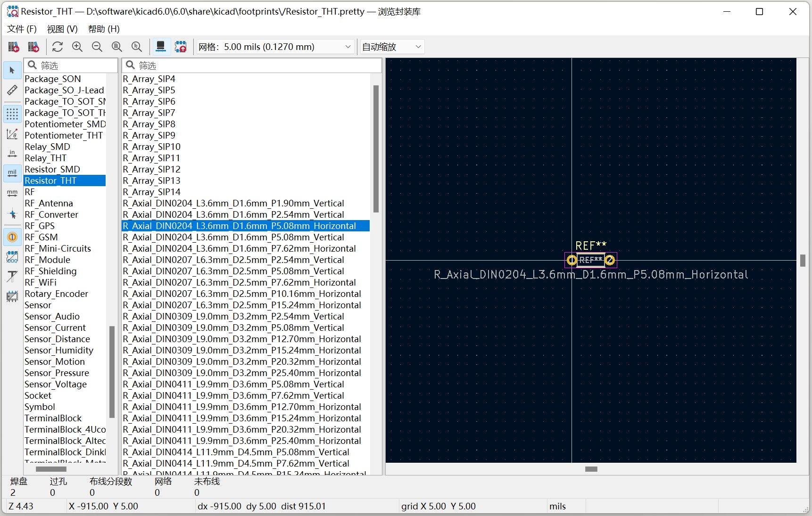Toggle grid dots display

click(12, 114)
